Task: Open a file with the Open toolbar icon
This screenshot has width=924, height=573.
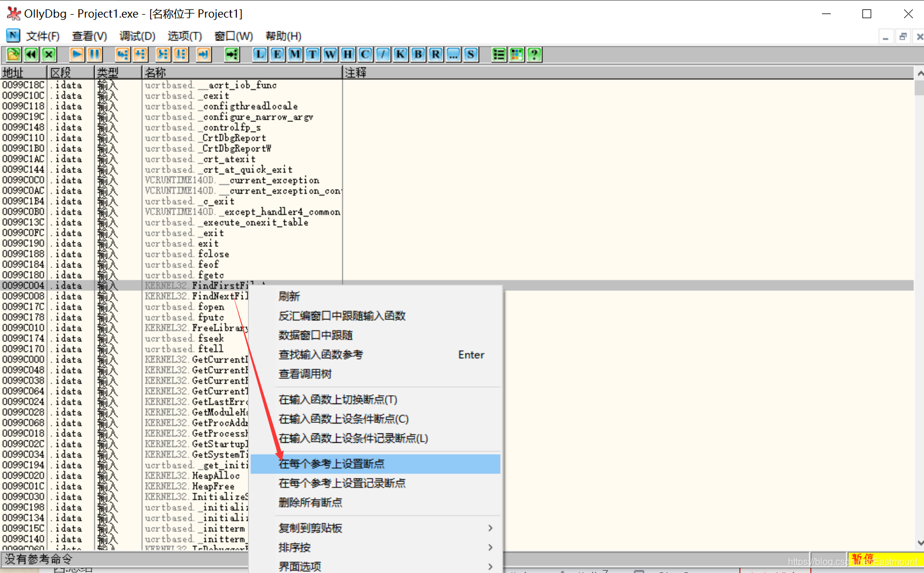Action: [13, 55]
